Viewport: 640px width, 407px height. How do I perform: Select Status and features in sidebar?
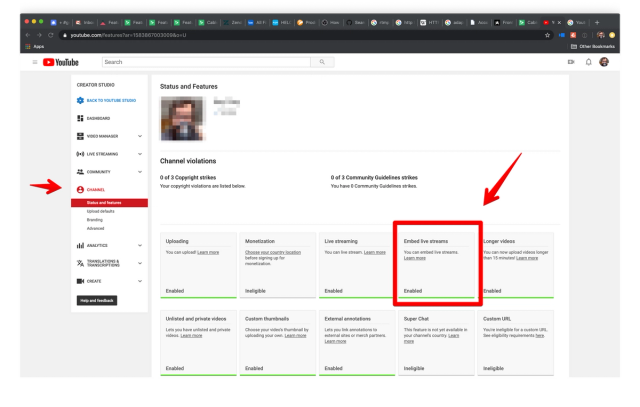109,203
